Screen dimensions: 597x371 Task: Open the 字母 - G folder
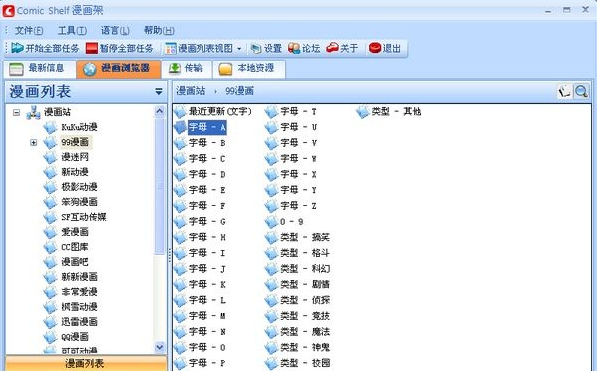click(x=200, y=221)
